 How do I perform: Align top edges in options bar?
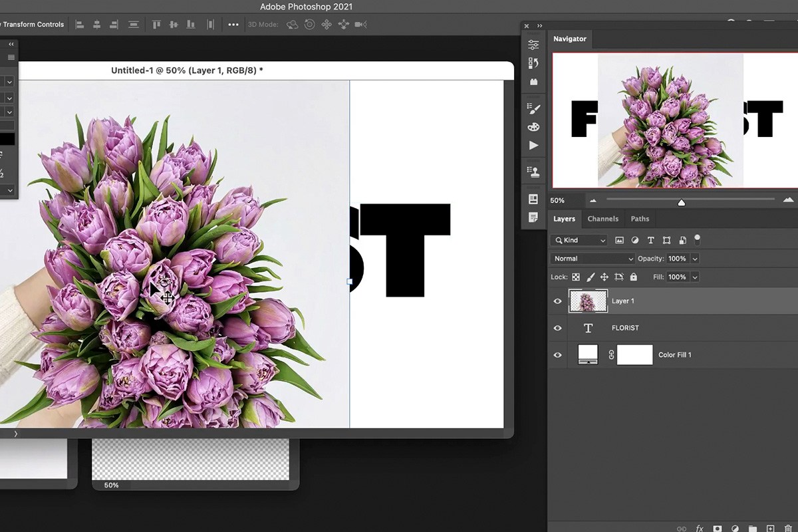point(157,25)
